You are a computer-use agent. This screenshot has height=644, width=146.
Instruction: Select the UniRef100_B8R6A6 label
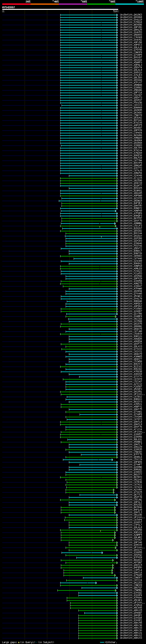(131, 301)
